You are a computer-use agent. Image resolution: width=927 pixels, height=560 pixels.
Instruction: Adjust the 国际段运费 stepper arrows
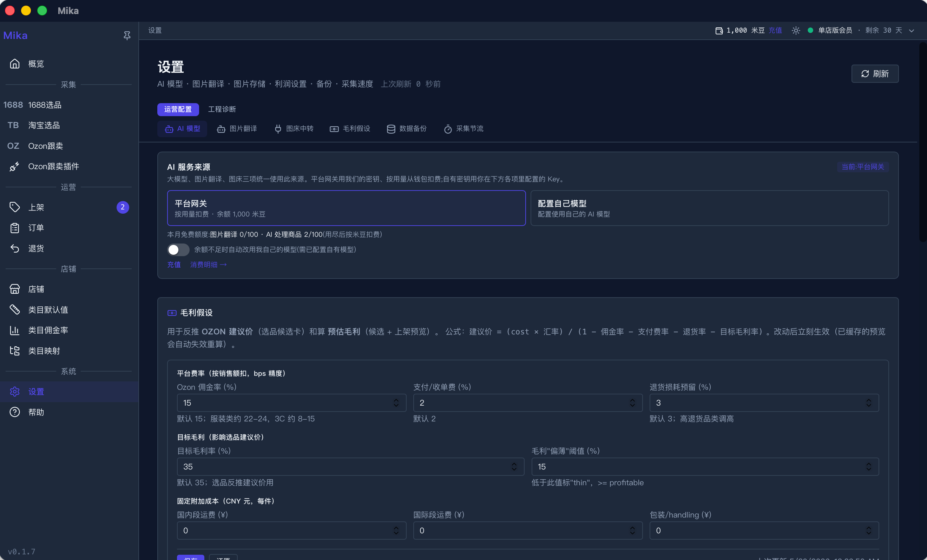point(632,530)
